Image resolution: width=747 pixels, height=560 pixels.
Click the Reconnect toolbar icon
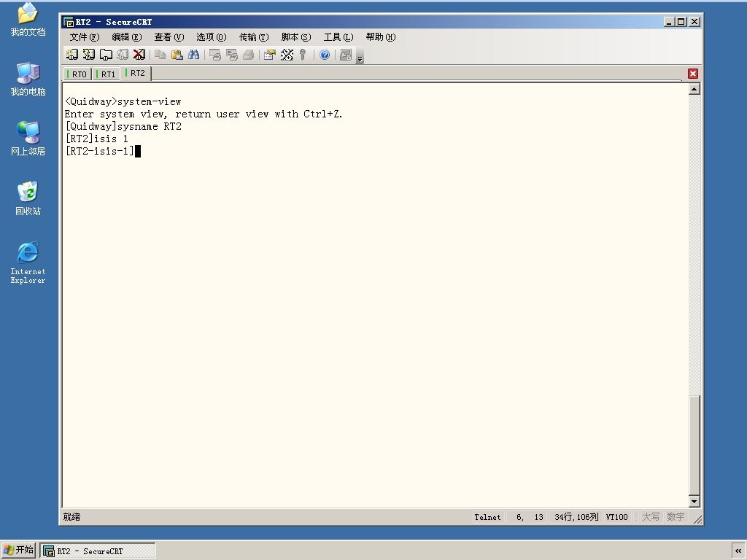tap(123, 55)
